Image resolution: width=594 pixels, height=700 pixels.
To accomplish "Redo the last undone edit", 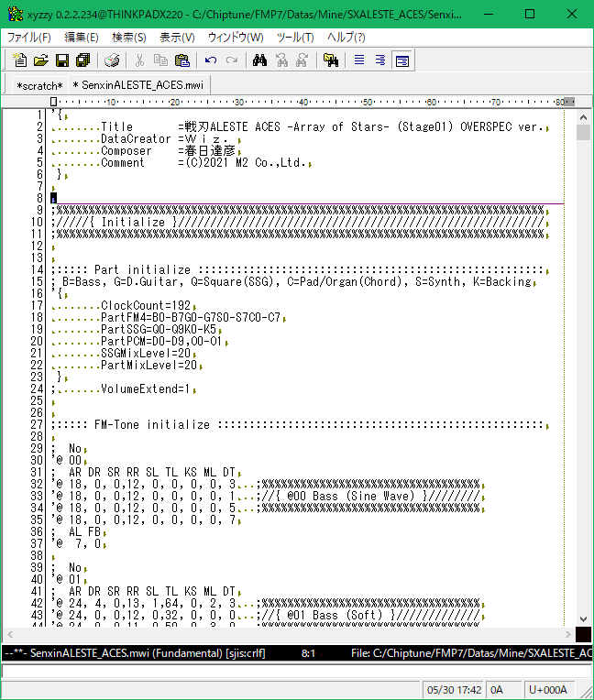I will pos(232,60).
